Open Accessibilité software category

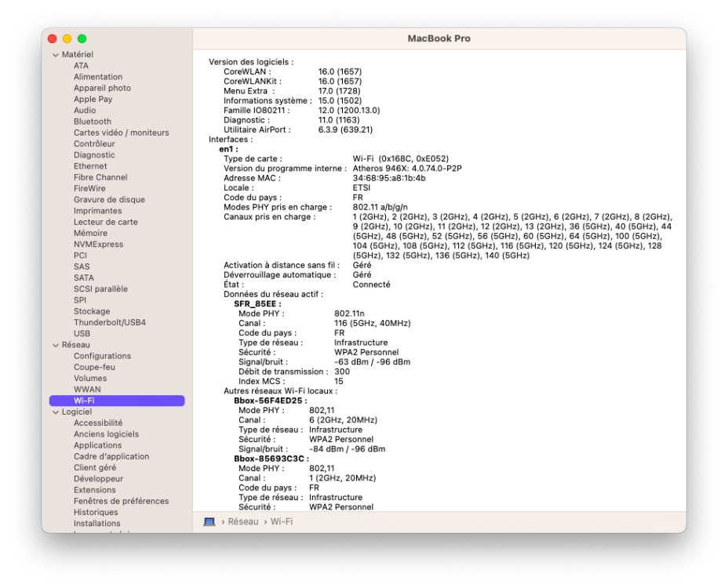[x=98, y=423]
